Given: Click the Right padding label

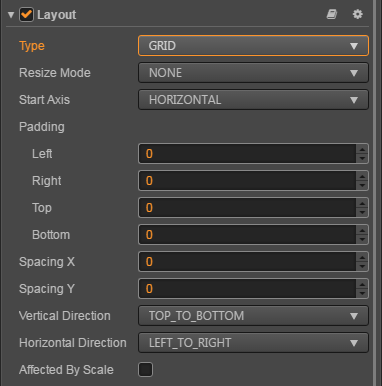Looking at the screenshot, I should (47, 181).
